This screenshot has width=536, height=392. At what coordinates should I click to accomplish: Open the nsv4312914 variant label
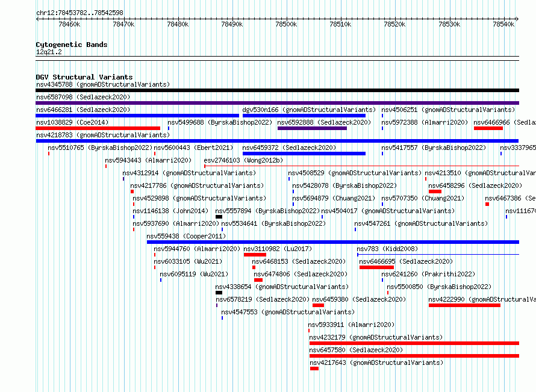189,173
